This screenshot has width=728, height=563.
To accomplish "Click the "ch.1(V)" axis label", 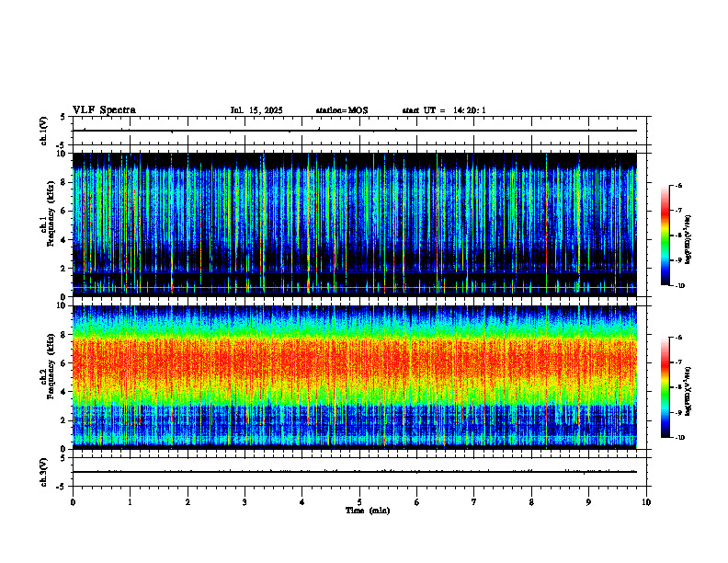I will pyautogui.click(x=43, y=131).
